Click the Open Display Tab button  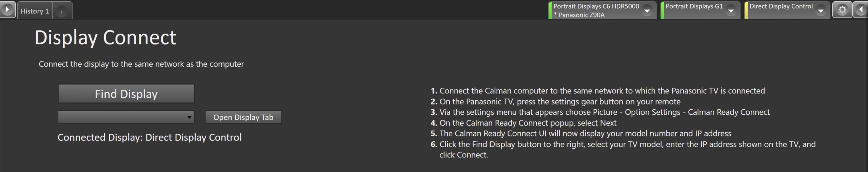tap(243, 117)
